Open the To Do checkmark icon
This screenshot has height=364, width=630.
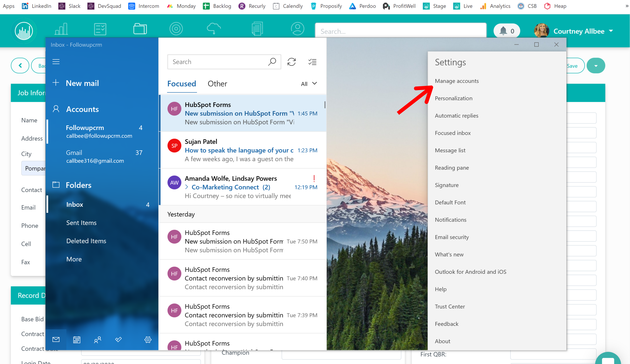pyautogui.click(x=118, y=340)
